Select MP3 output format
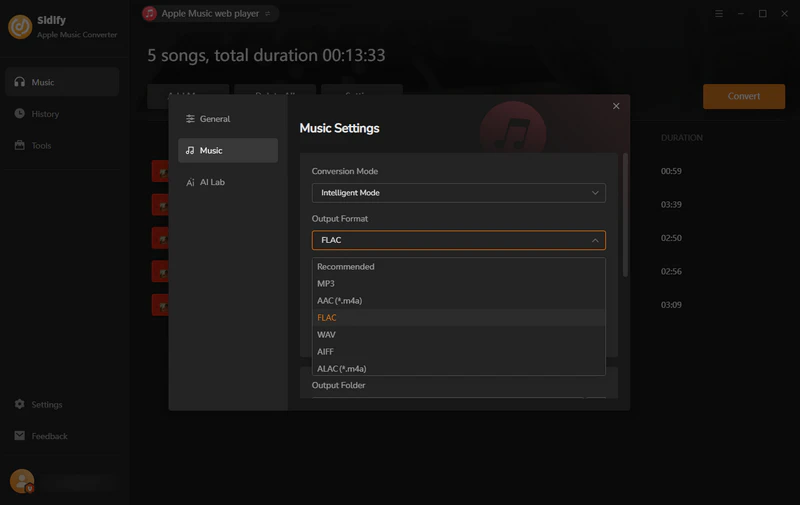 click(x=459, y=284)
